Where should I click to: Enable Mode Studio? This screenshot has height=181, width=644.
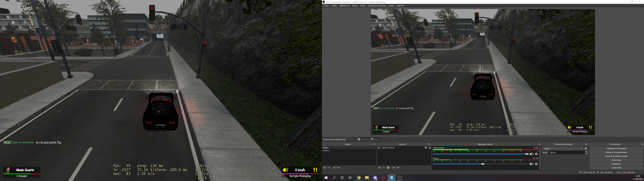click(x=616, y=160)
